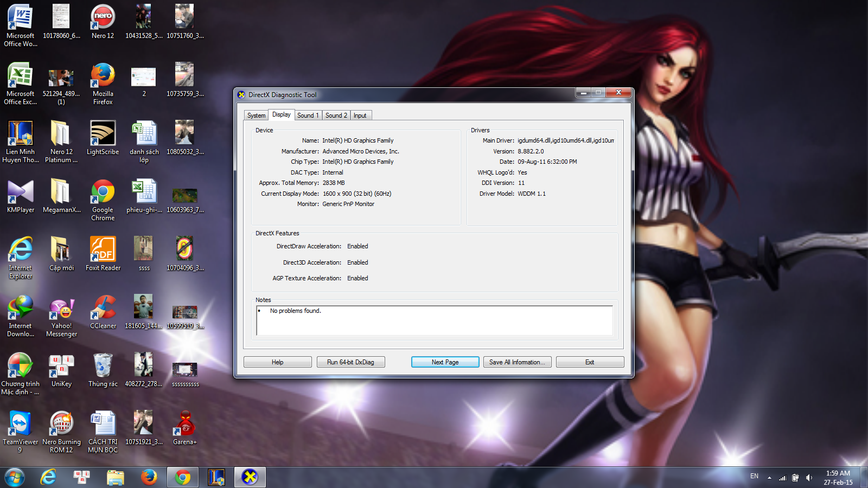Select Nero 12 desktop shortcut
This screenshot has width=868, height=488.
coord(103,22)
